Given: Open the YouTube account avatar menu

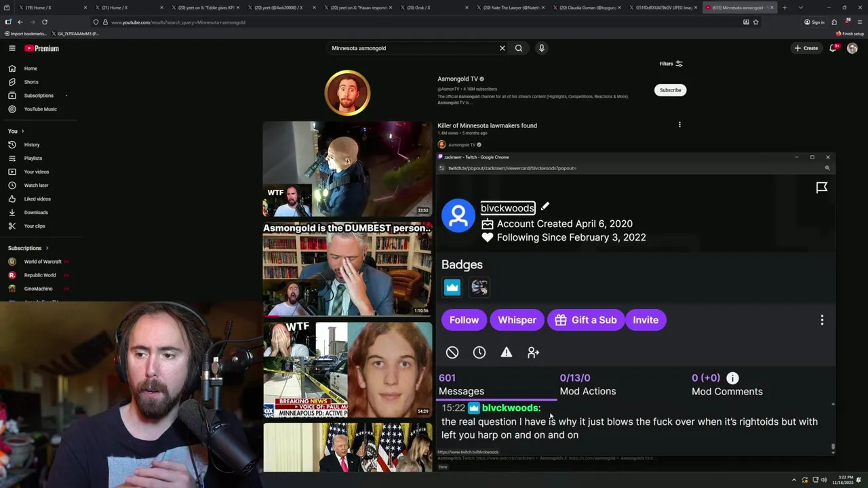Looking at the screenshot, I should pos(852,48).
